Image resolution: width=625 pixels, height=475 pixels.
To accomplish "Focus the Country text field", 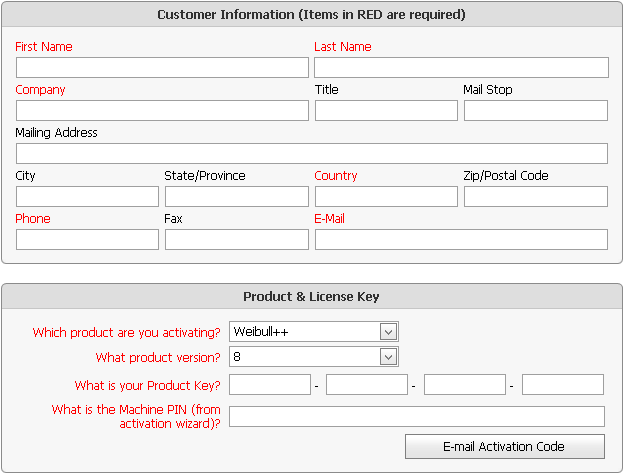I will pyautogui.click(x=386, y=197).
